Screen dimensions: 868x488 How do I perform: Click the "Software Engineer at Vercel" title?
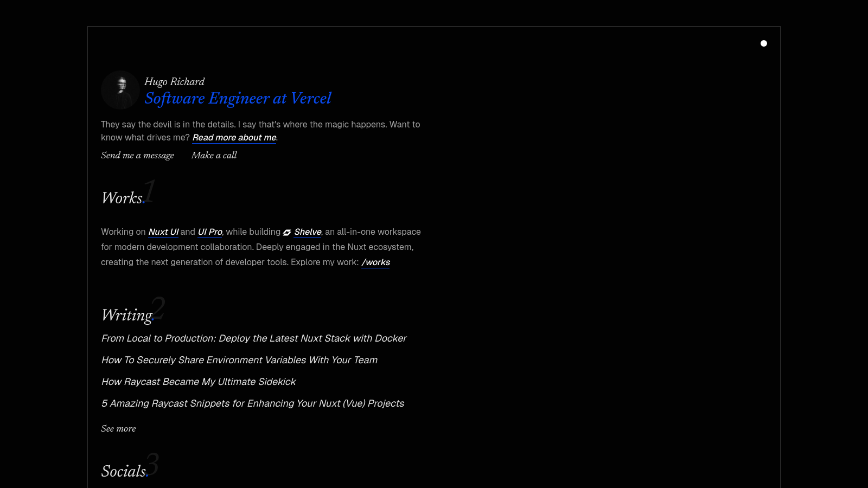pyautogui.click(x=238, y=99)
